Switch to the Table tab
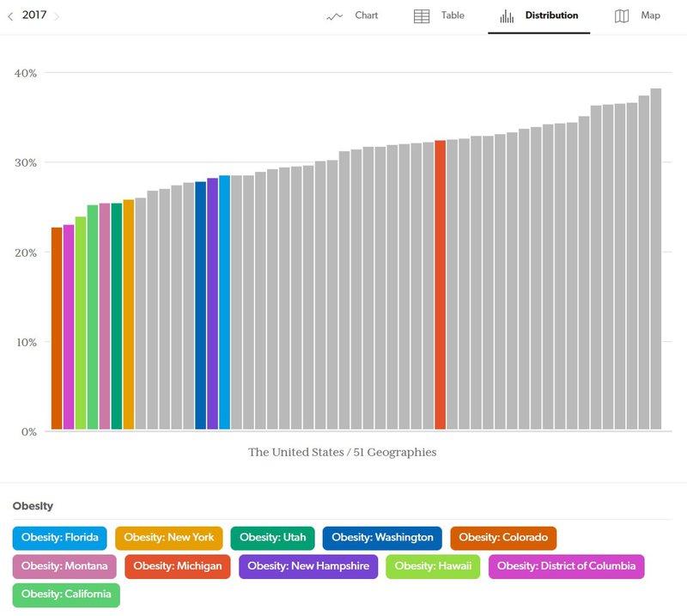 coord(452,15)
